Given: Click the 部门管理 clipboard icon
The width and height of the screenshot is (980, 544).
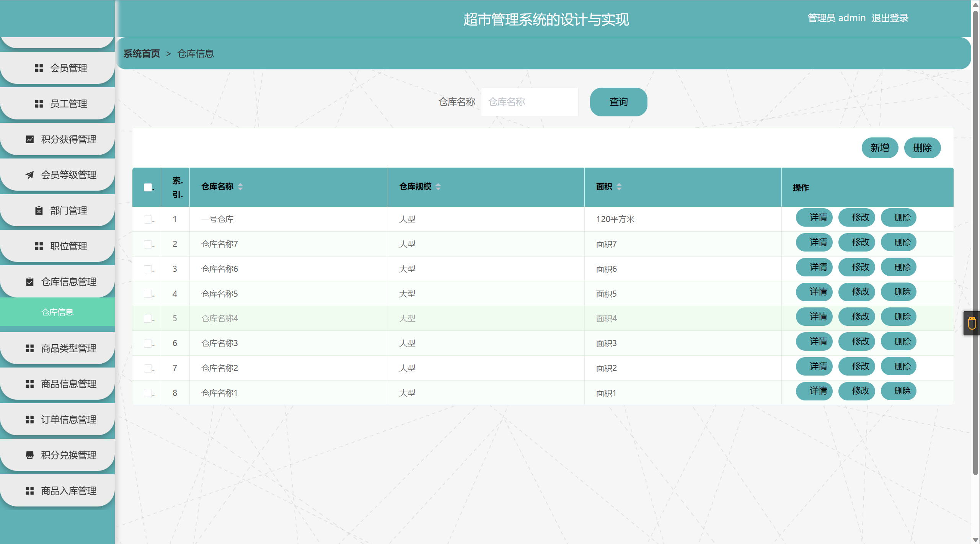Looking at the screenshot, I should coord(39,211).
